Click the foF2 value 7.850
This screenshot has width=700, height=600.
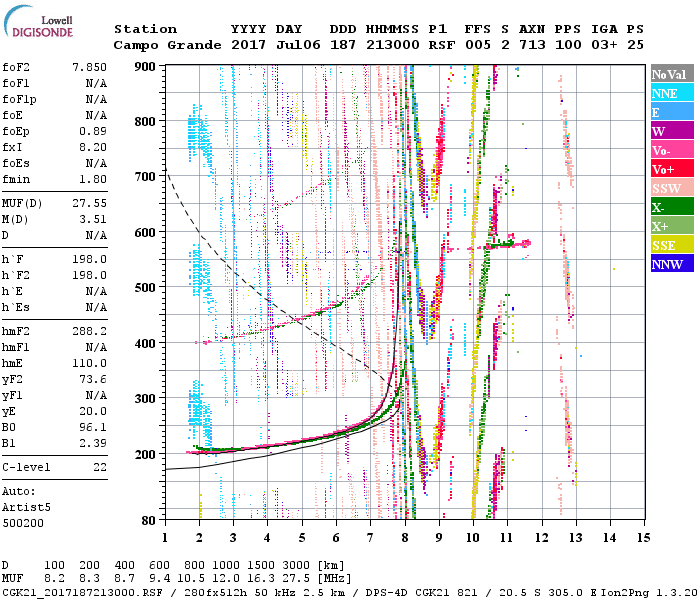(89, 67)
